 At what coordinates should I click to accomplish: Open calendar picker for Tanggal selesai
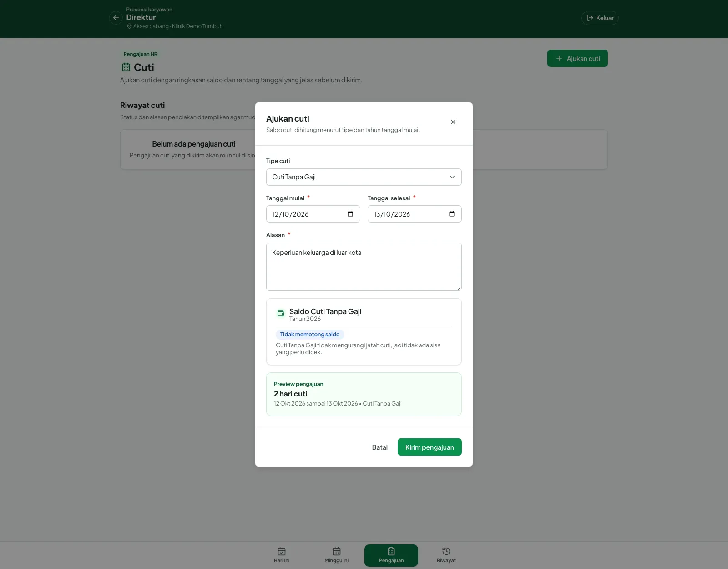(x=452, y=214)
